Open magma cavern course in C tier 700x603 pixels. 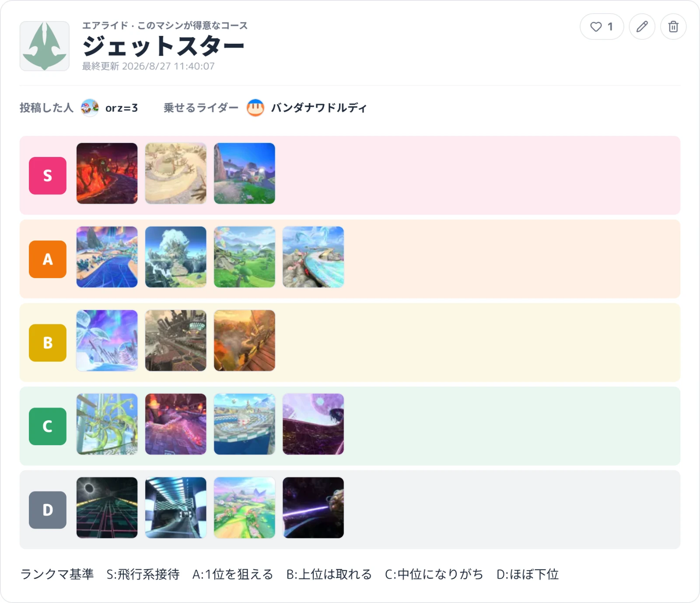(176, 424)
